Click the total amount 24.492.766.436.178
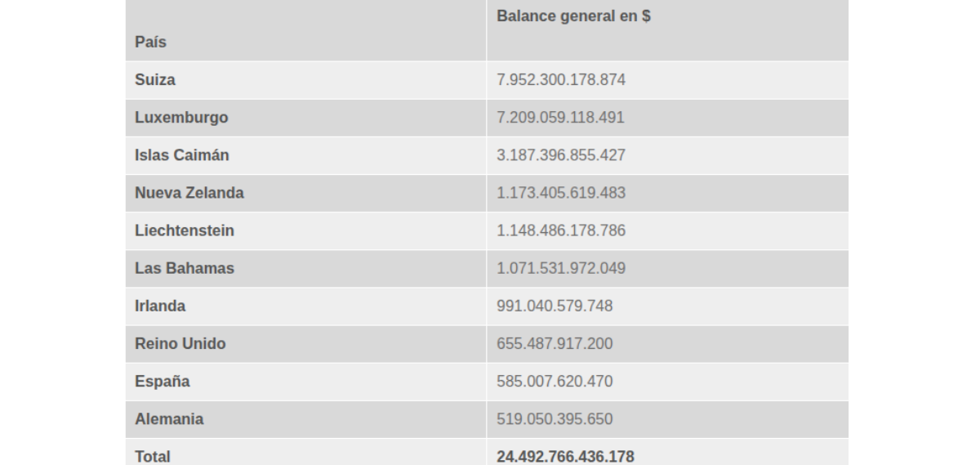Image resolution: width=980 pixels, height=465 pixels. point(565,456)
